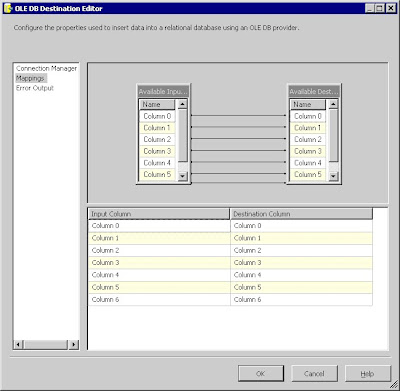The image size is (400, 391).
Task: Select Column 4 in Available Input Columns
Action: 157,163
